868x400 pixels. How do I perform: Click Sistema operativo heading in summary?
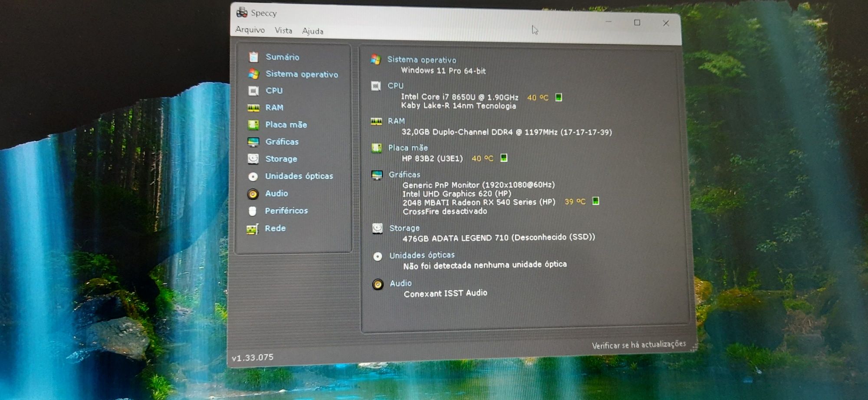tap(422, 60)
